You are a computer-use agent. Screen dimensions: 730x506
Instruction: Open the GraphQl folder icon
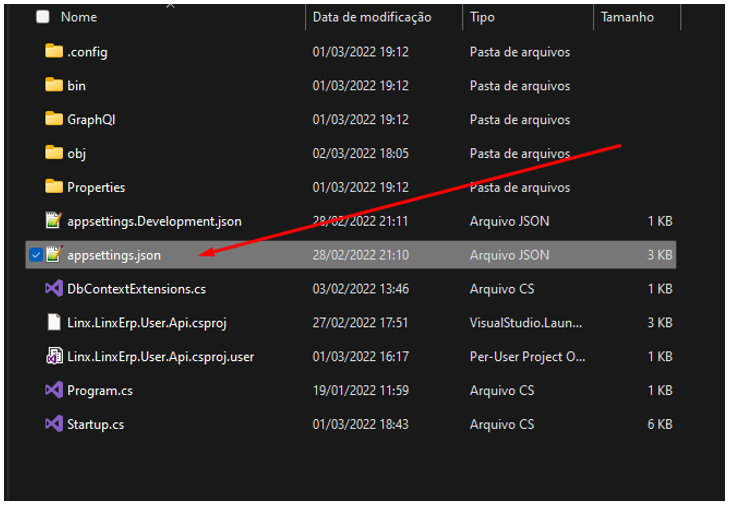pyautogui.click(x=54, y=119)
